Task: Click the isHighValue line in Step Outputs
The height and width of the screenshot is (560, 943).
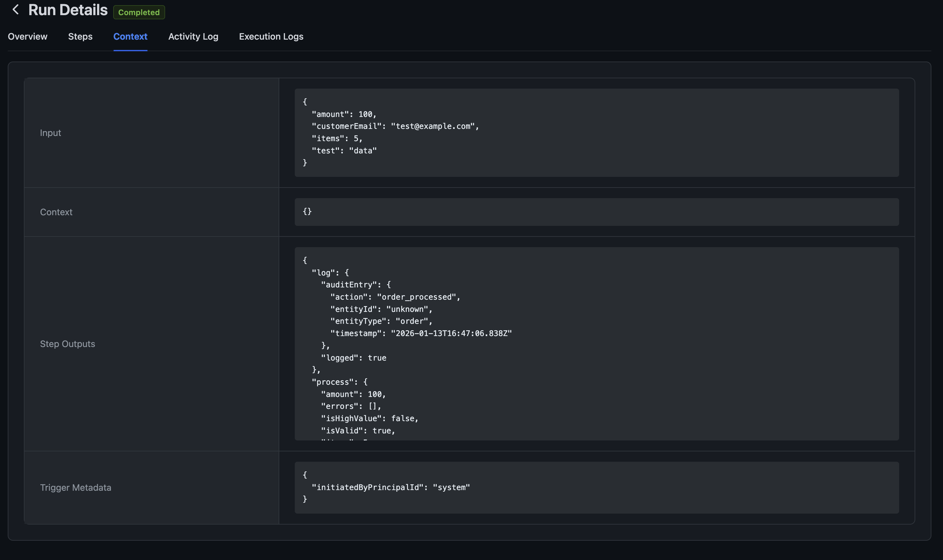Action: pos(369,419)
